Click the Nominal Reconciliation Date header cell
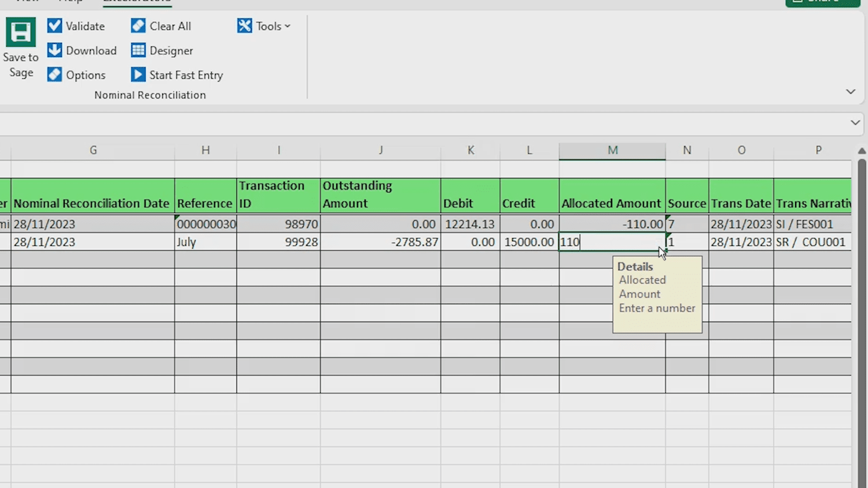The height and width of the screenshot is (488, 868). pos(93,195)
